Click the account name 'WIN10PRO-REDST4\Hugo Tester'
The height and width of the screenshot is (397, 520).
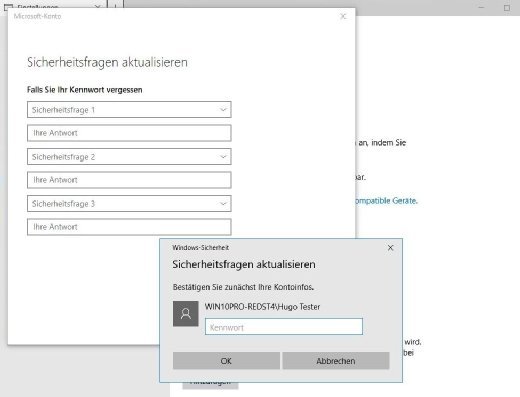262,307
